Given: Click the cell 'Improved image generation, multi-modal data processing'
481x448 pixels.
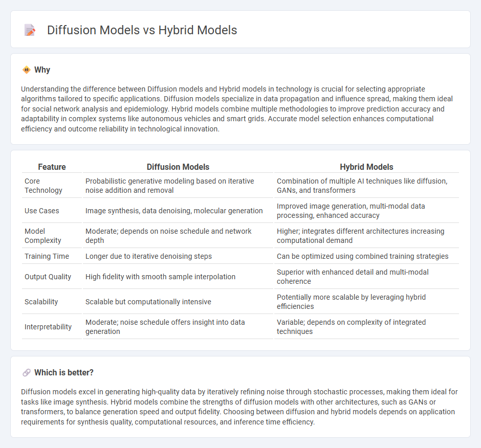Looking at the screenshot, I should [x=366, y=211].
